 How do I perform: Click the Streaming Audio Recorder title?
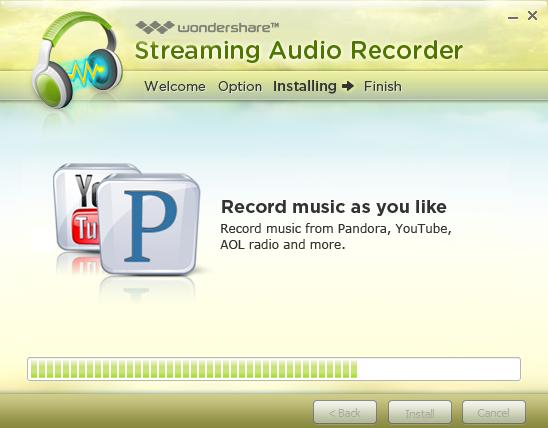click(x=299, y=51)
